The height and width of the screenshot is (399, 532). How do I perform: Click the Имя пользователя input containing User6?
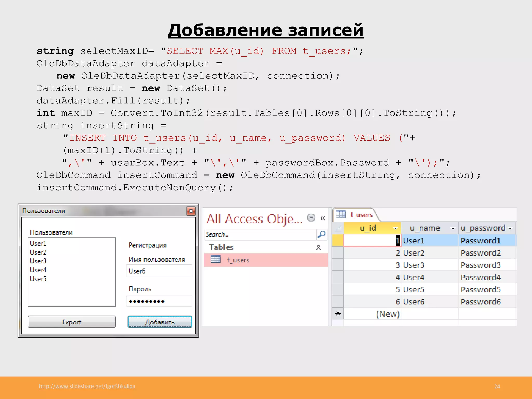click(159, 271)
